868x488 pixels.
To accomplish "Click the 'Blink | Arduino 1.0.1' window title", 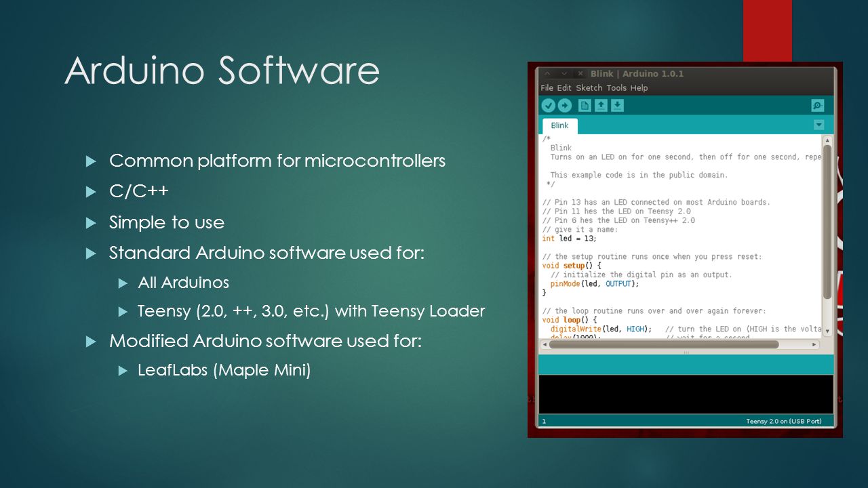I will (637, 74).
